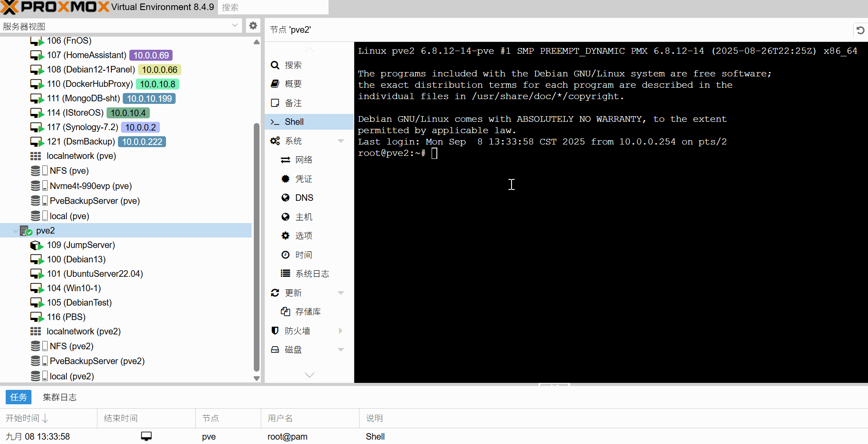This screenshot has height=444, width=868.
Task: Click the container icon for 109 (JumpServer)
Action: [37, 245]
